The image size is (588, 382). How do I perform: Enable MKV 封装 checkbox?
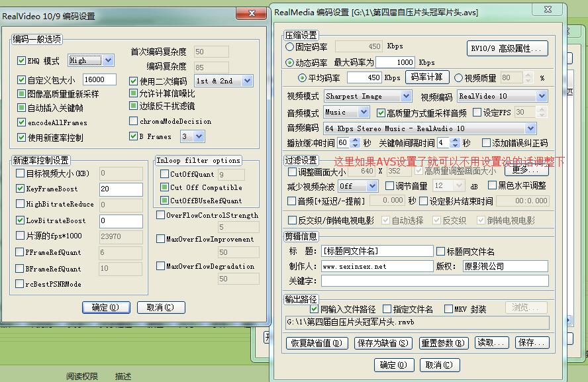(x=448, y=309)
